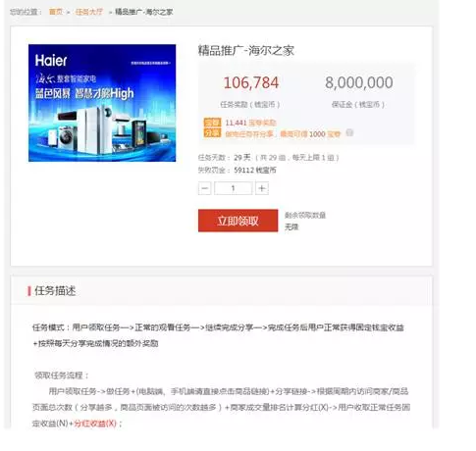Click the 精品推广-海尔之家 breadcrumb text

[x=144, y=12]
